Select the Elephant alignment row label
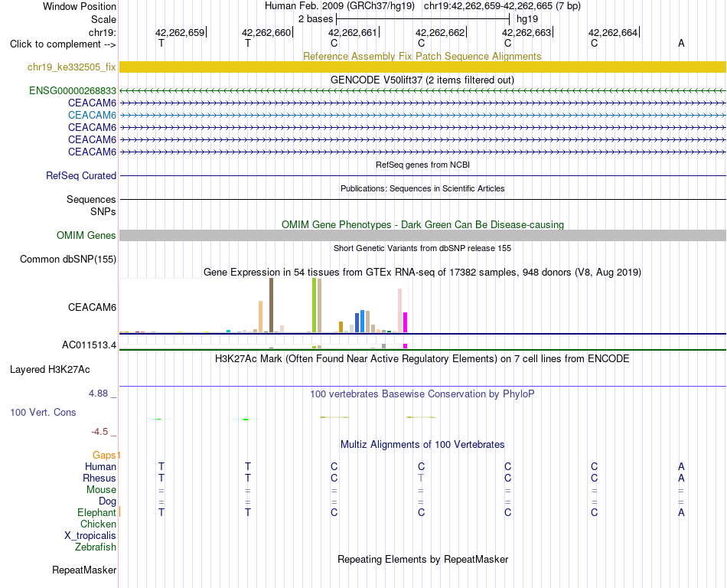Screen dimensions: 727x588 click(x=96, y=512)
